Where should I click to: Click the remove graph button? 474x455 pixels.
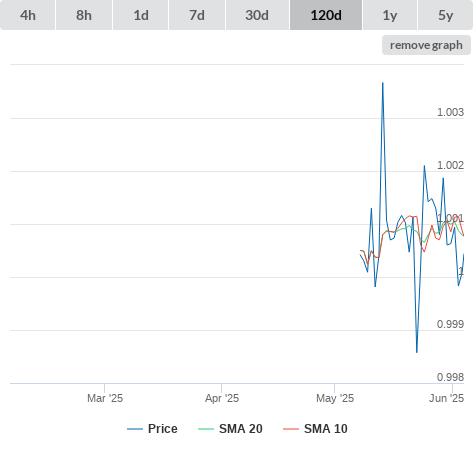(x=426, y=45)
